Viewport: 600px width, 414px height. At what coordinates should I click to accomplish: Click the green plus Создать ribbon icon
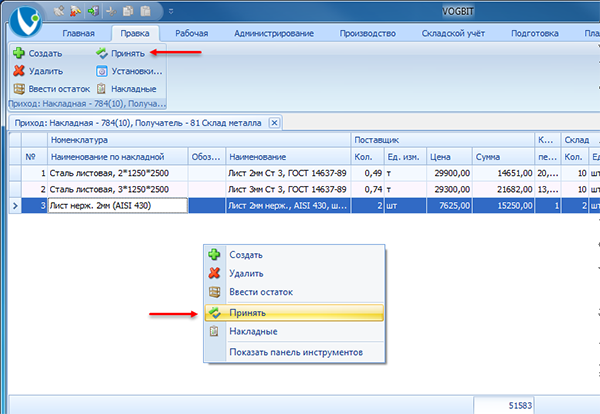coord(19,52)
